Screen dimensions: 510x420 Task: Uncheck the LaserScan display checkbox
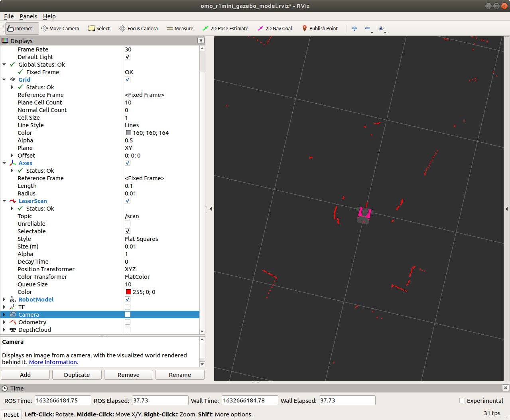point(128,201)
